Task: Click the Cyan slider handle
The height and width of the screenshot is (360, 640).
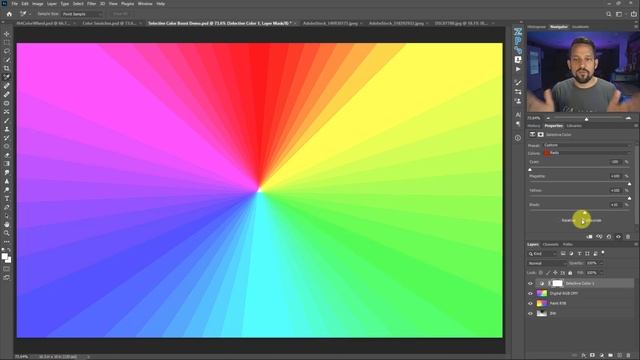Action: pos(530,169)
